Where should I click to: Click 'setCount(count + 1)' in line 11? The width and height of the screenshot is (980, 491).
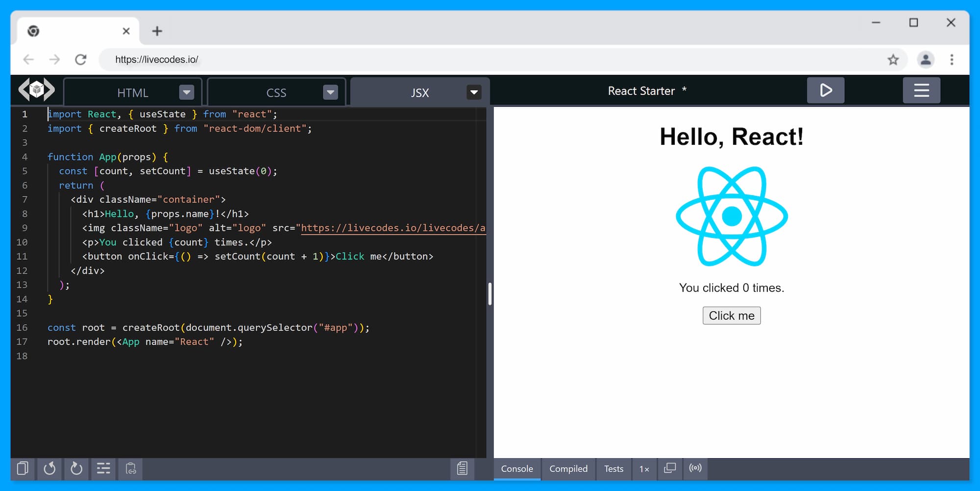pos(269,257)
